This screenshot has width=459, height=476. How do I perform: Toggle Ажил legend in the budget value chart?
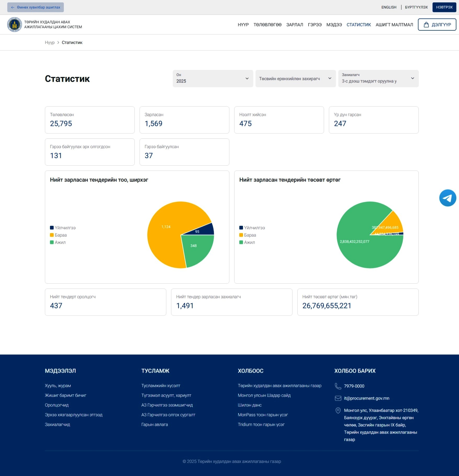click(x=247, y=242)
